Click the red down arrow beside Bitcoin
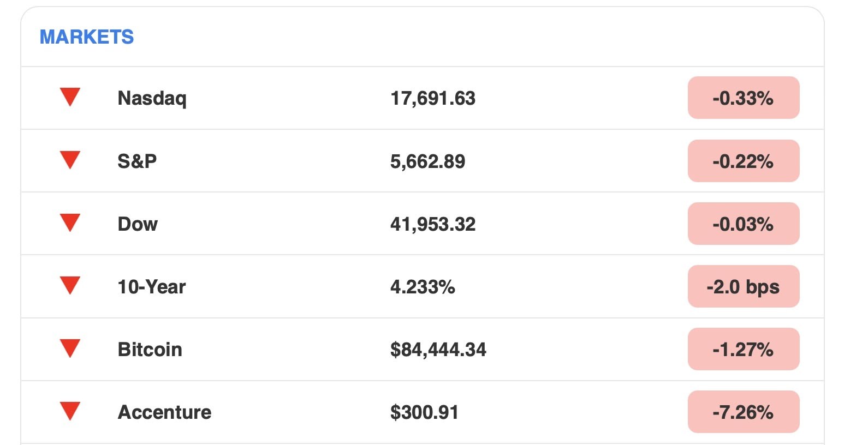The height and width of the screenshot is (445, 868). 70,347
